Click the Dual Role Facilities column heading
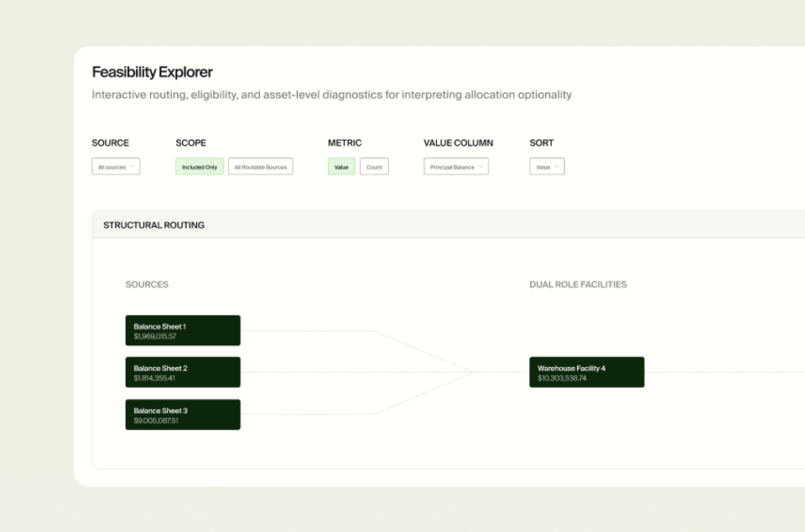The height and width of the screenshot is (532, 805). (x=578, y=284)
